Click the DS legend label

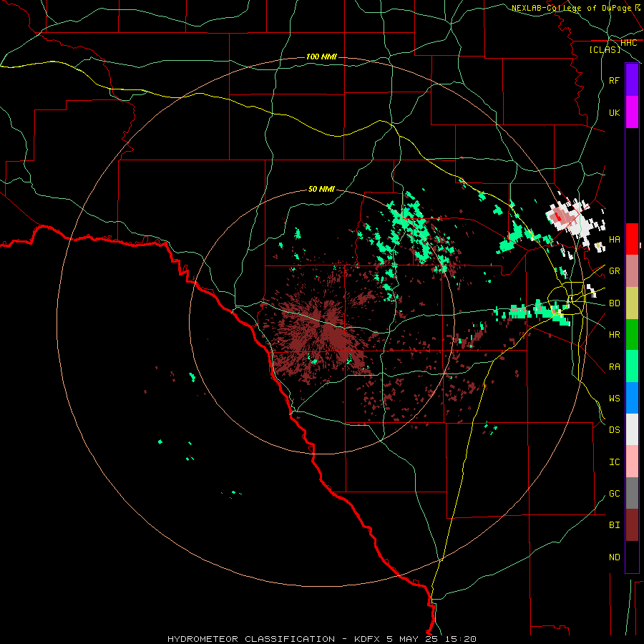pos(614,429)
